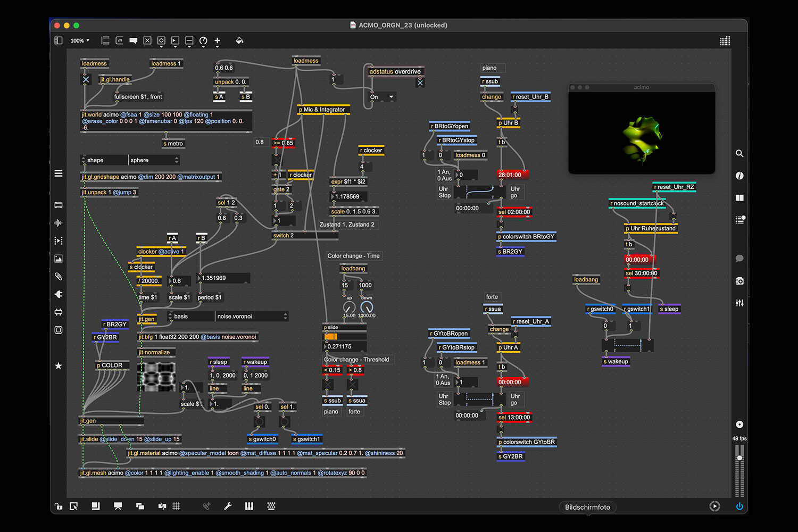
Task: Toggle the grid display icon
Action: [177, 506]
